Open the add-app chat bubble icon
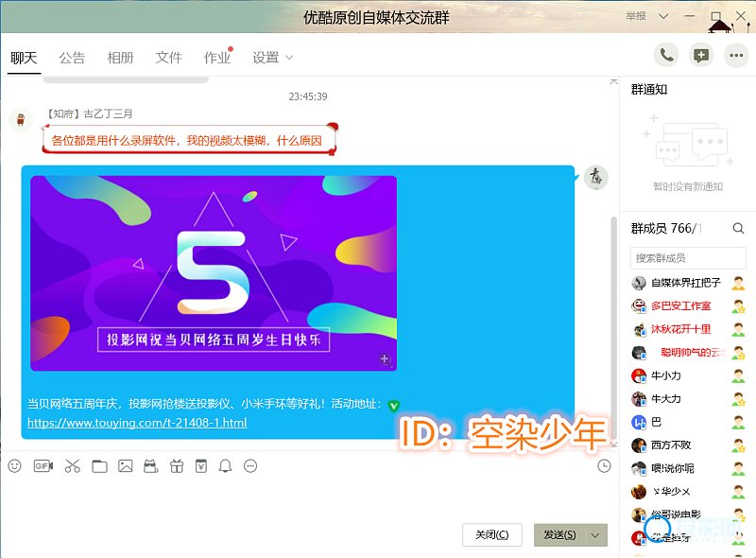The image size is (756, 558). click(x=701, y=56)
